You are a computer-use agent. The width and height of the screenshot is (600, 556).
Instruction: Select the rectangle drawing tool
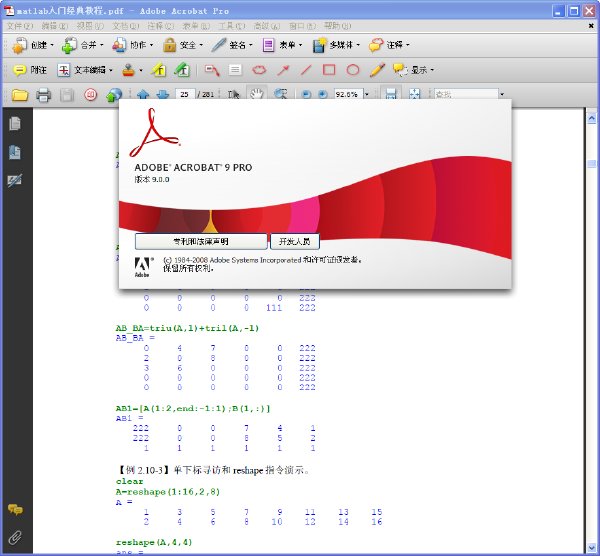(x=329, y=70)
